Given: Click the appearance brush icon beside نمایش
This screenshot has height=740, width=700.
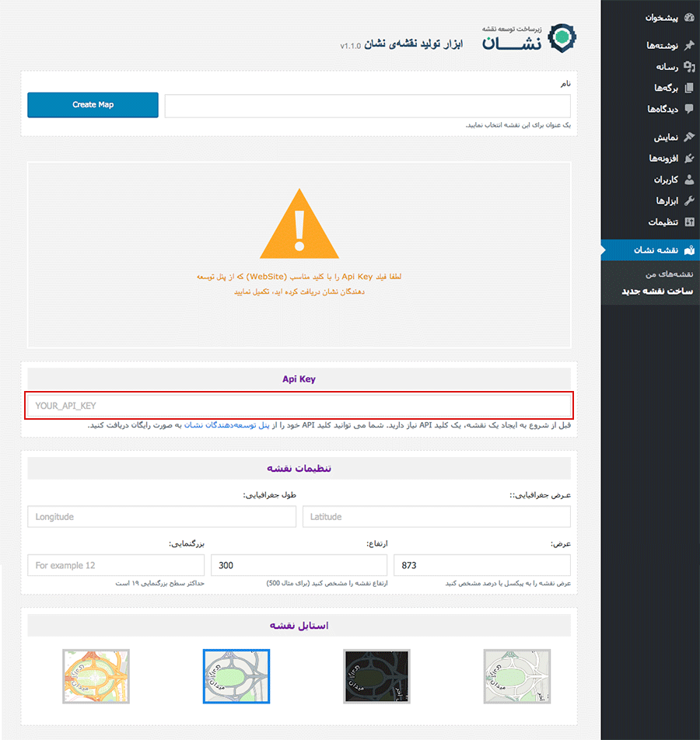Looking at the screenshot, I should click(689, 137).
